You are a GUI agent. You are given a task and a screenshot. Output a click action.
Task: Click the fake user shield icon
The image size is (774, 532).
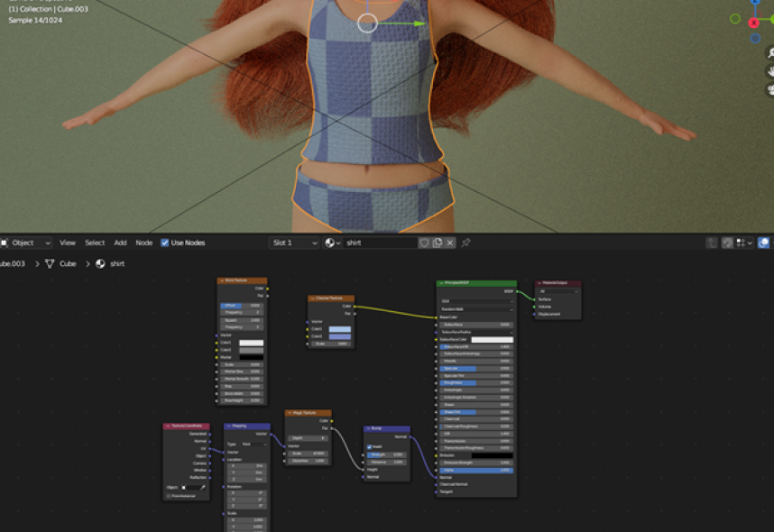pyautogui.click(x=424, y=243)
